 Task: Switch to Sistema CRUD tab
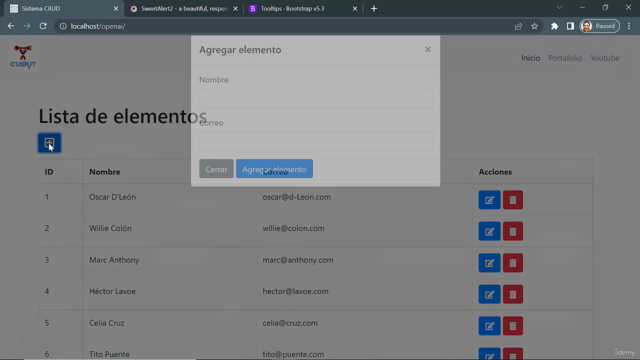click(63, 9)
